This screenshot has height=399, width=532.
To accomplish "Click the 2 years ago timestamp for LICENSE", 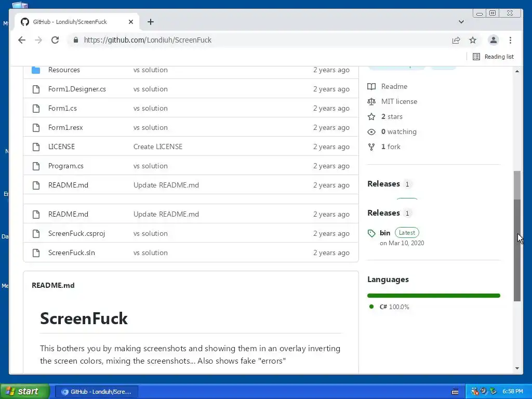I will [x=331, y=147].
